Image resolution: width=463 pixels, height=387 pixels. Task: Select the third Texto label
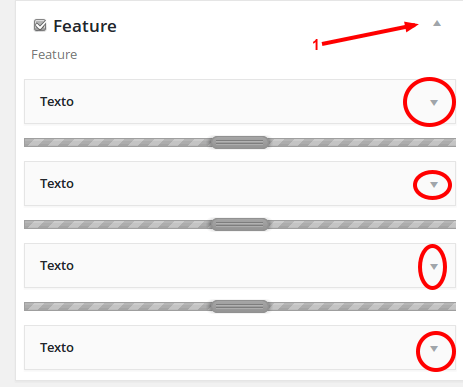(57, 266)
